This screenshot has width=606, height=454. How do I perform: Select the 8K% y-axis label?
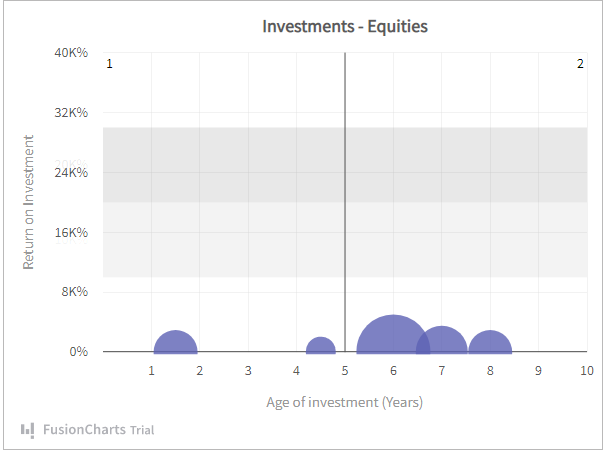point(74,292)
